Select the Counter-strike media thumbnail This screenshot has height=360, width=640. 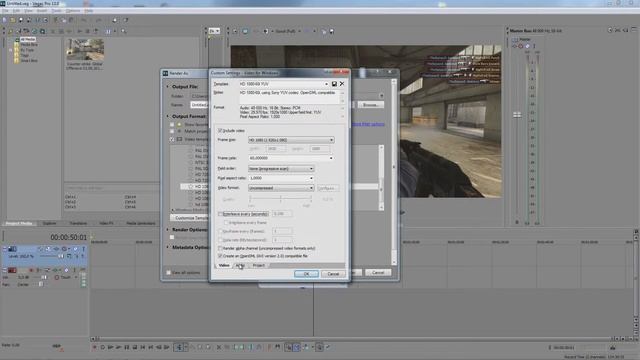coord(85,49)
